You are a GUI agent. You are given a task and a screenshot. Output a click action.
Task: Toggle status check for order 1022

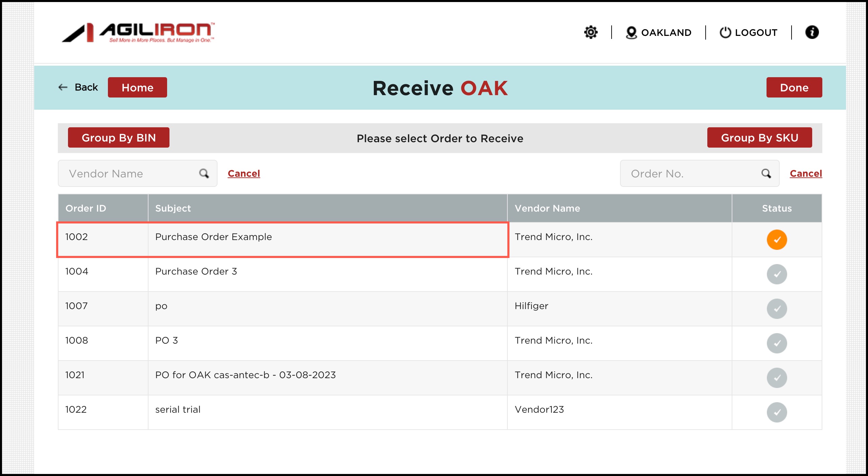click(777, 412)
